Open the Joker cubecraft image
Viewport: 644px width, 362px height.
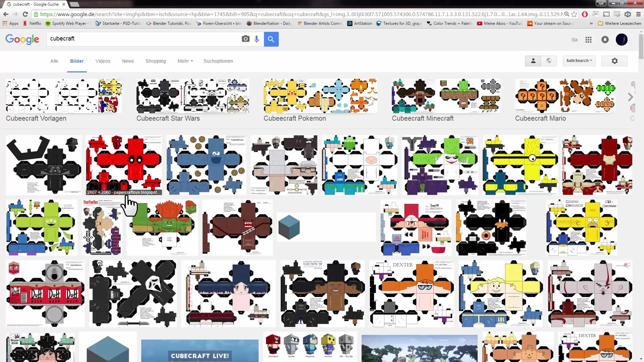coord(440,165)
